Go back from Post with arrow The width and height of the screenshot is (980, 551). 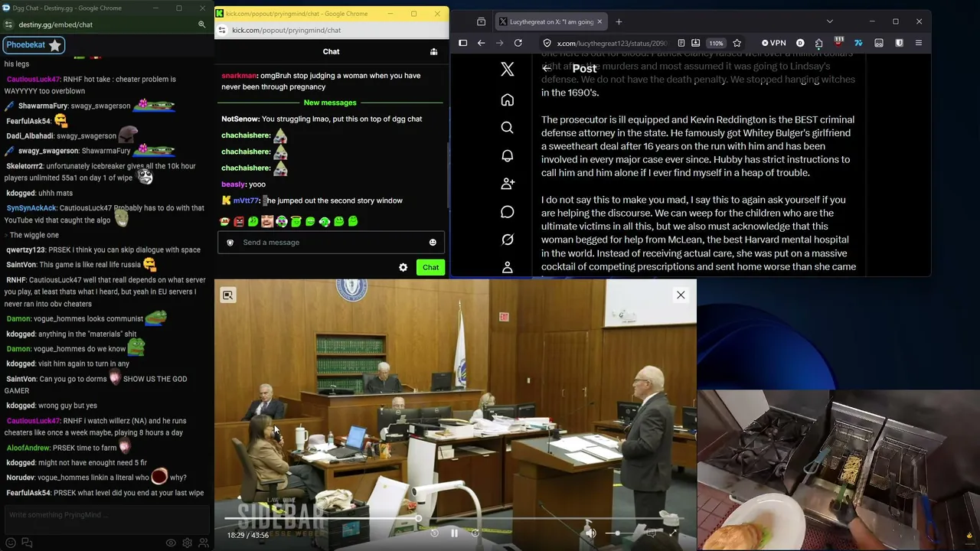[x=547, y=69]
